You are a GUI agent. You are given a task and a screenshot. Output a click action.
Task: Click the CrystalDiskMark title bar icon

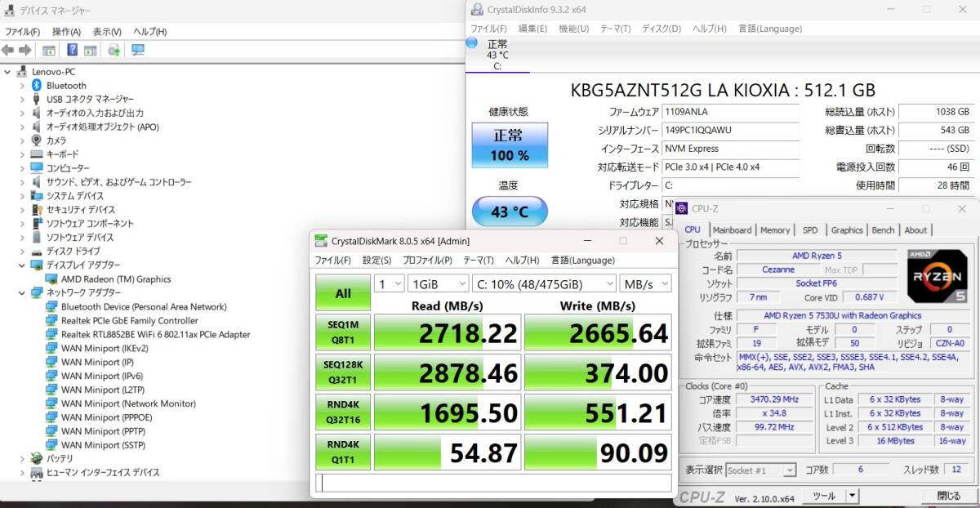(321, 241)
